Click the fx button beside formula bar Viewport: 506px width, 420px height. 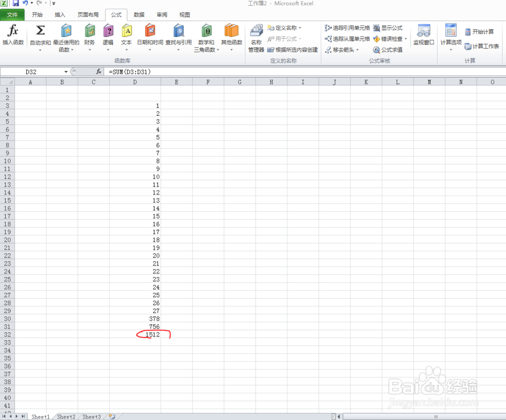(x=99, y=72)
